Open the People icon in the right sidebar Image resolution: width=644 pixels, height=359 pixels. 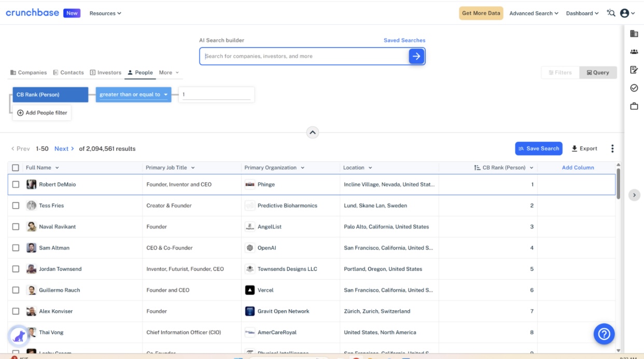pos(634,51)
